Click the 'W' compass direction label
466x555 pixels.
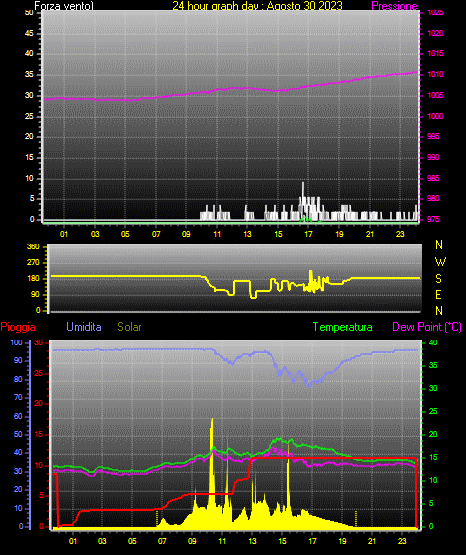pos(440,262)
